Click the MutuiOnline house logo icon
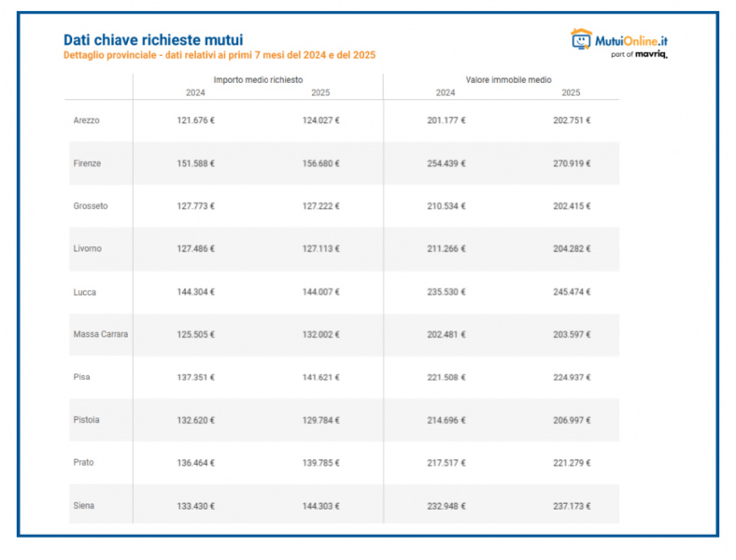 pyautogui.click(x=581, y=39)
